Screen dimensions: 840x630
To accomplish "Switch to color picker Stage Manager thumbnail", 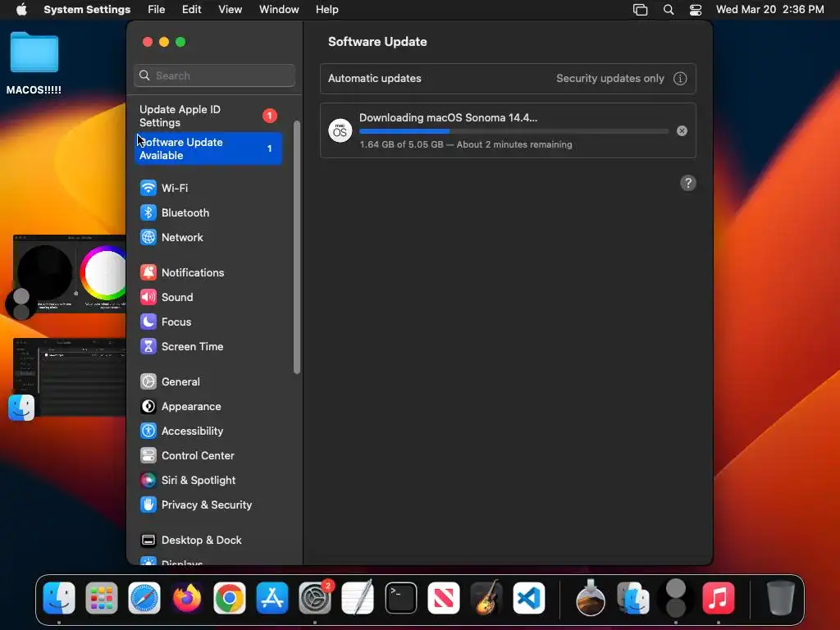I will (x=70, y=274).
